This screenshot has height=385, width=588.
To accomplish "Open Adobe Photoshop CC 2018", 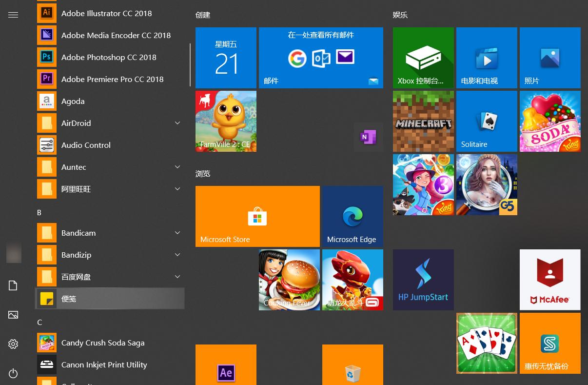I will click(x=108, y=57).
